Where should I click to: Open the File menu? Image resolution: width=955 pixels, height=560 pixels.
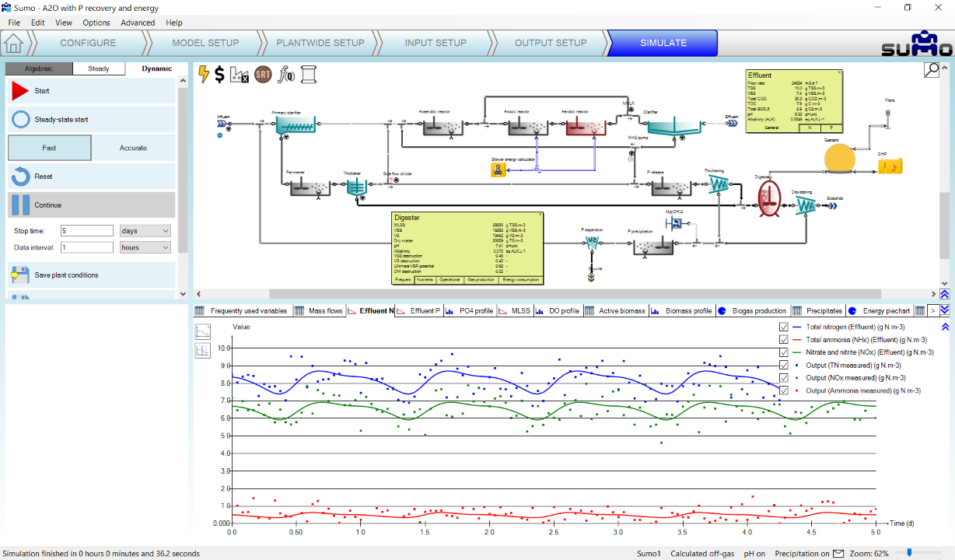(x=14, y=23)
